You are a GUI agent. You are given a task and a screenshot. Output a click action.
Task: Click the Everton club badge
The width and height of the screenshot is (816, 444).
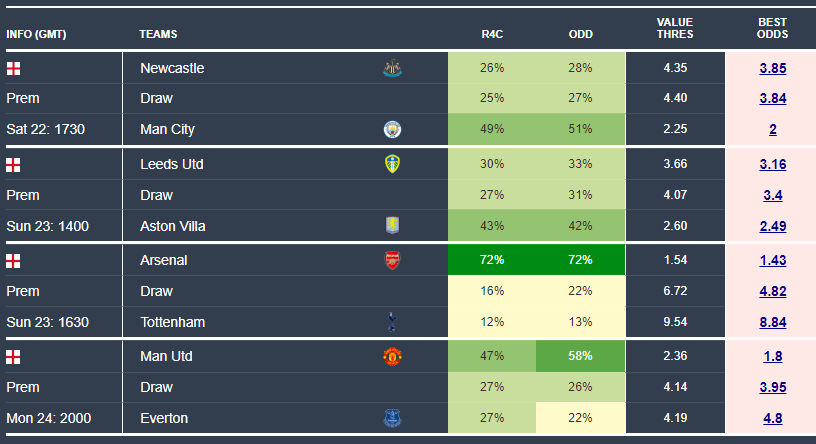click(391, 418)
